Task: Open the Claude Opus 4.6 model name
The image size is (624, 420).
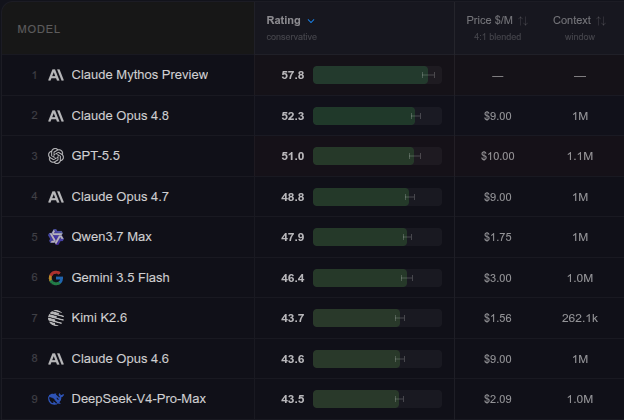Action: click(120, 359)
